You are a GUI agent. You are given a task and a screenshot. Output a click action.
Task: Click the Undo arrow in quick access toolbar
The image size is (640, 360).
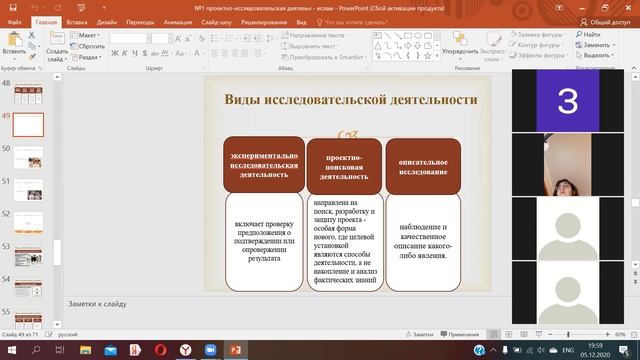[x=35, y=8]
